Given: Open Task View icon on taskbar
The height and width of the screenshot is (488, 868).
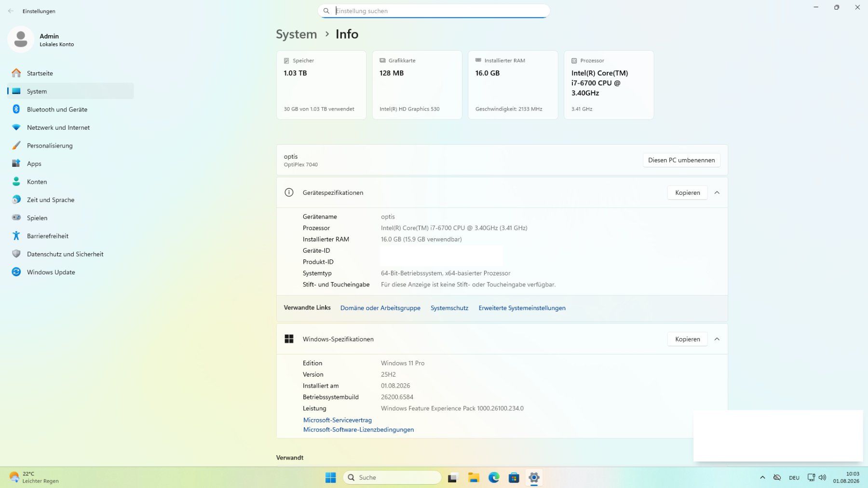Looking at the screenshot, I should point(452,477).
